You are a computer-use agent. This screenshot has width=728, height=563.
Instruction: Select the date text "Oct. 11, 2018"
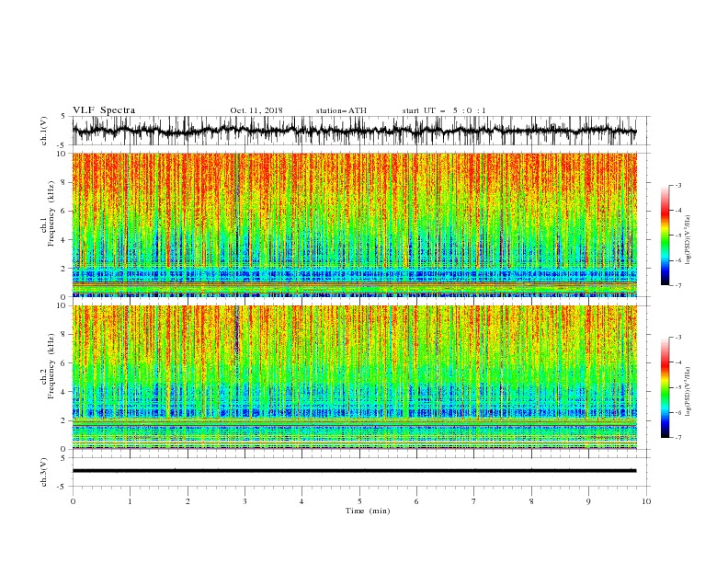click(x=256, y=110)
